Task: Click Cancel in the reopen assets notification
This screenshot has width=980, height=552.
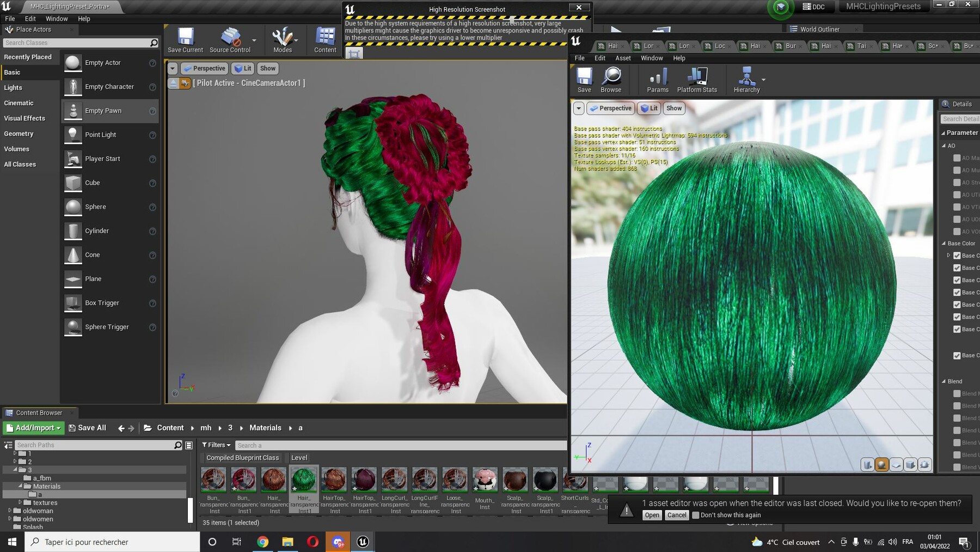Action: 677,515
